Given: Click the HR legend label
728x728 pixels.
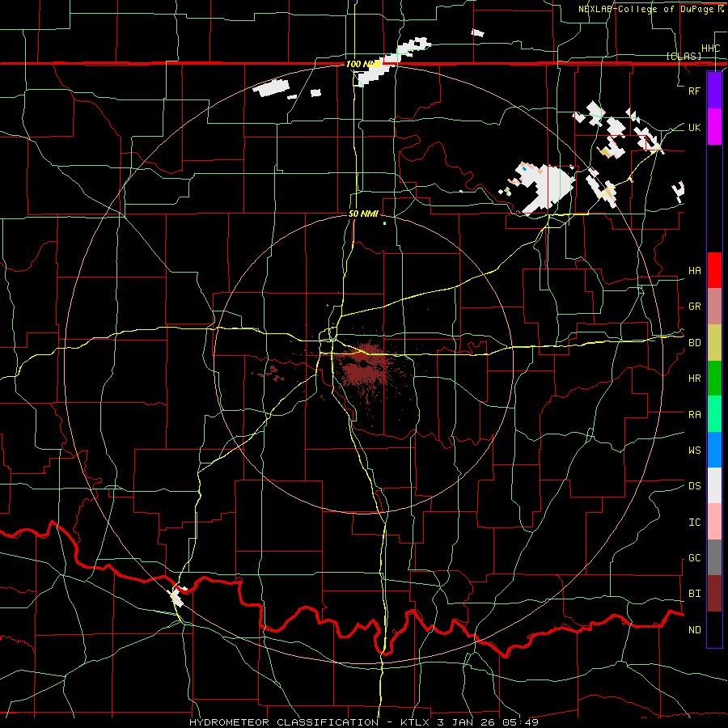Looking at the screenshot, I should tap(694, 379).
